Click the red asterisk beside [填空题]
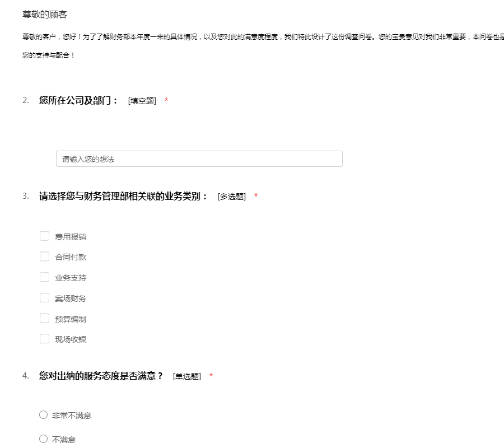Image resolution: width=504 pixels, height=448 pixels. click(166, 101)
